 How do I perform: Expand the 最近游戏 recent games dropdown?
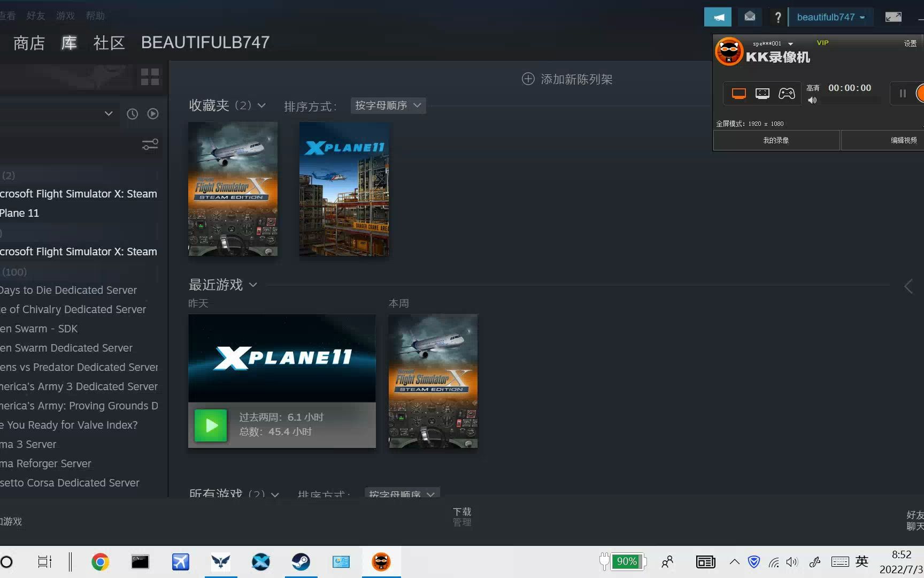tap(253, 285)
